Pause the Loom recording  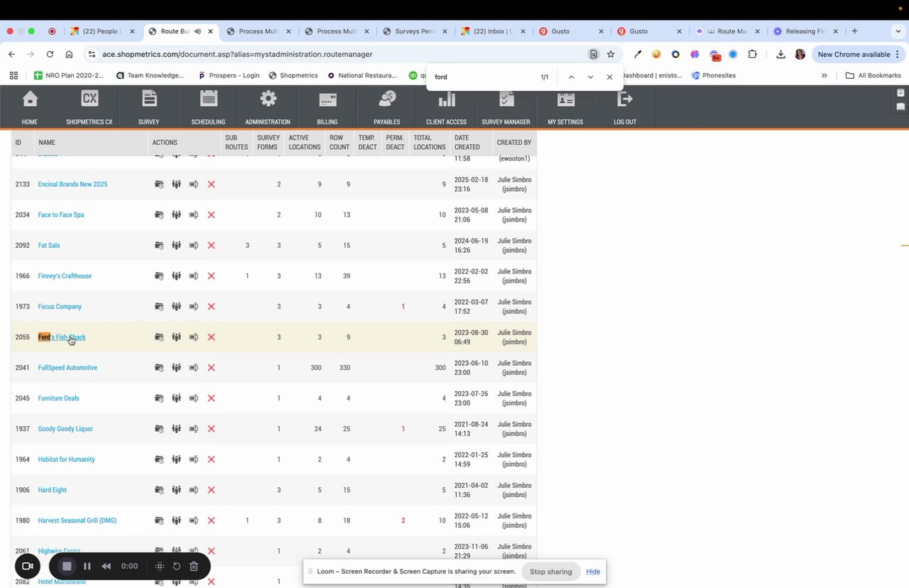pyautogui.click(x=87, y=566)
